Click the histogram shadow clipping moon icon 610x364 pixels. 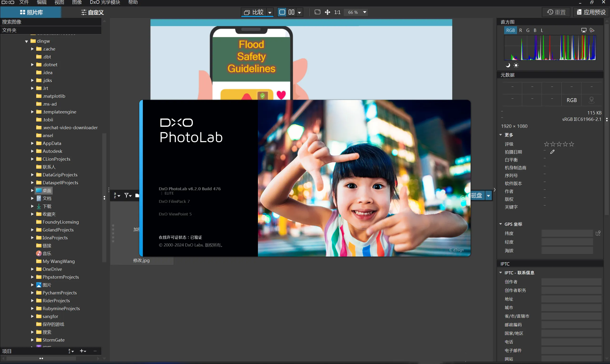[508, 65]
